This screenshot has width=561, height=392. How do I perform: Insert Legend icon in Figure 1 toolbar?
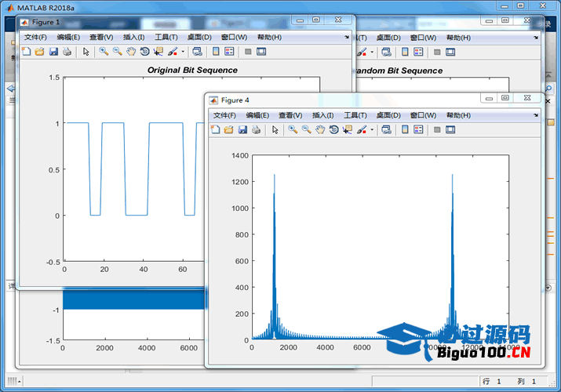point(229,52)
